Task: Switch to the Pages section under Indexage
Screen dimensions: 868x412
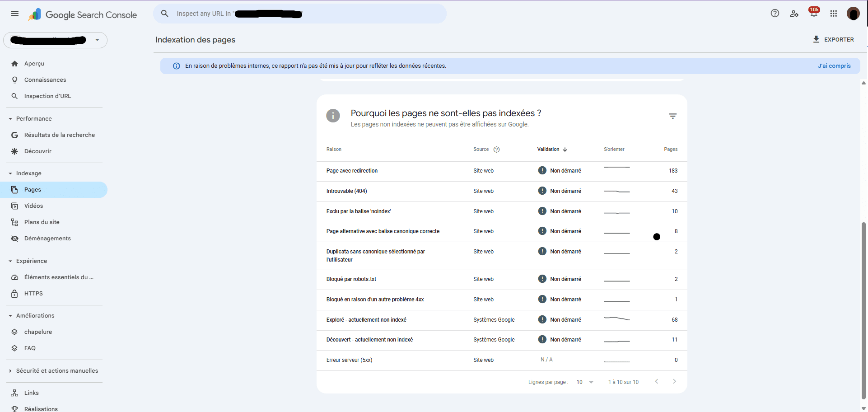Action: [x=32, y=189]
